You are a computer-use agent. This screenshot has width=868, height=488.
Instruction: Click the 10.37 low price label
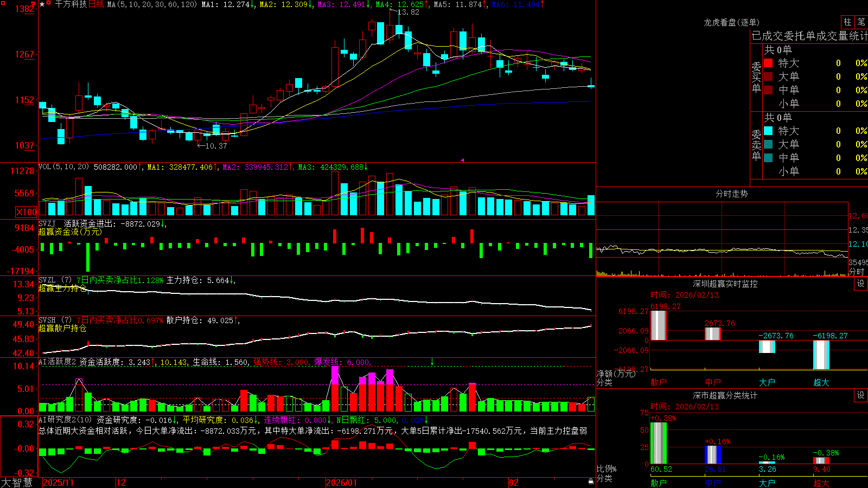click(x=216, y=146)
